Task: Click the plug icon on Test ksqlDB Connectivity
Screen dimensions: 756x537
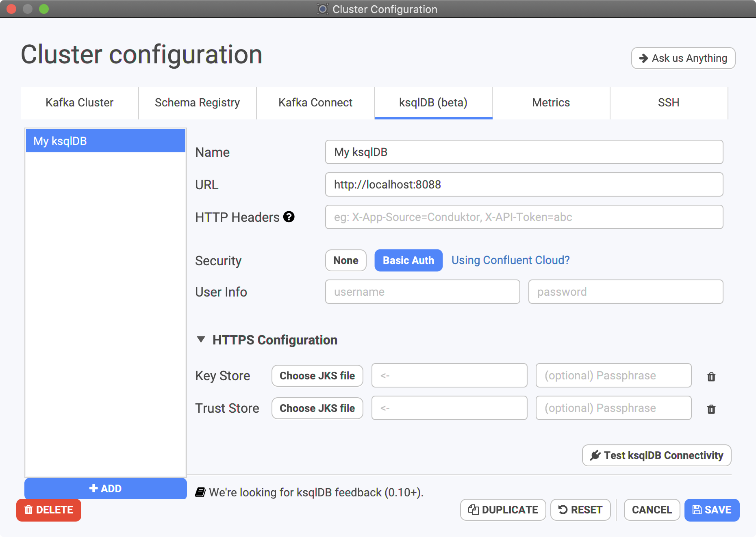Action: coord(595,455)
